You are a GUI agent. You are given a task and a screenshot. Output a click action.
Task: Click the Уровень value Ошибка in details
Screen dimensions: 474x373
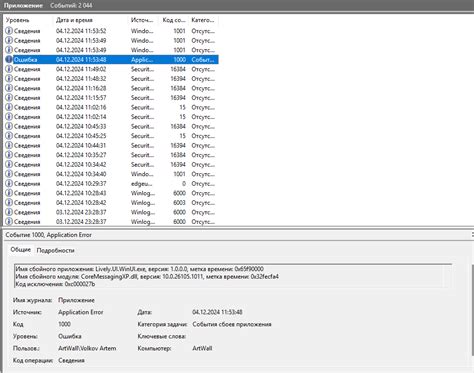tap(70, 336)
